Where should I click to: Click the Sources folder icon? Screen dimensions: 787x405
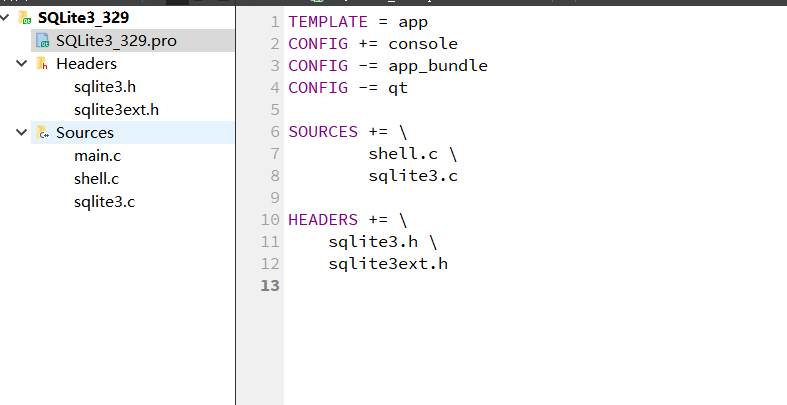(x=43, y=132)
